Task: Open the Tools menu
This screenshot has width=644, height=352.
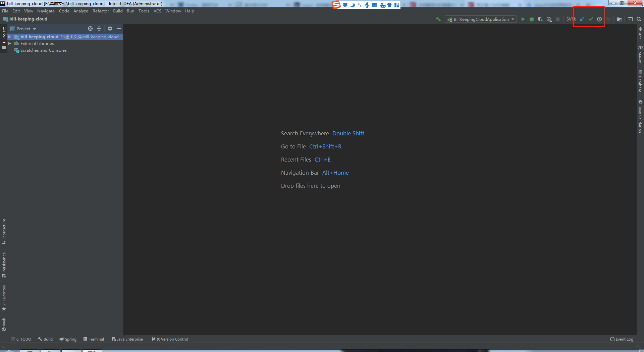Action: coord(144,11)
